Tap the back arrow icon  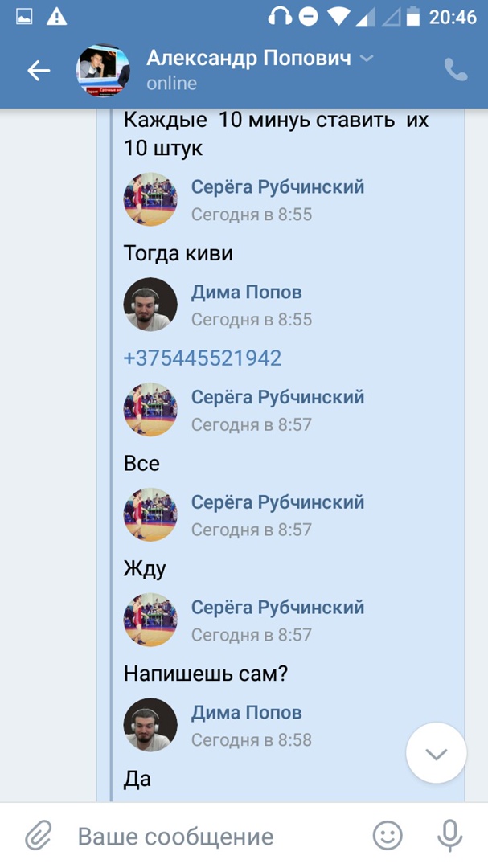39,71
